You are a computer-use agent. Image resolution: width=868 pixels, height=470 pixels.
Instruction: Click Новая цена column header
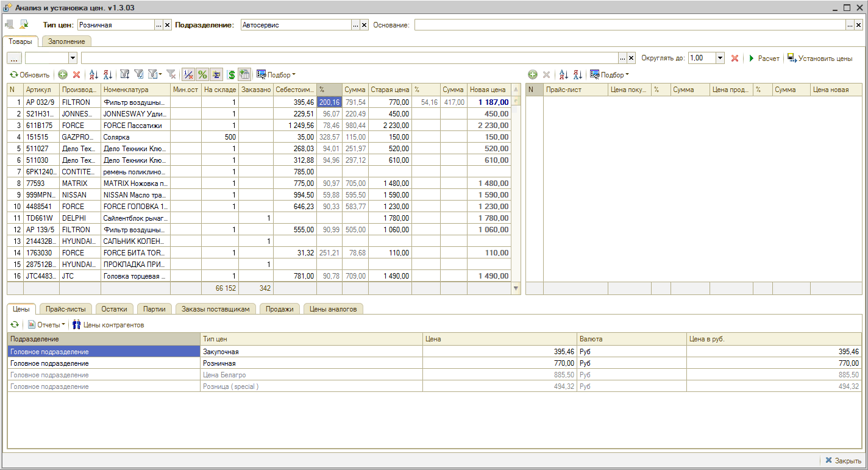489,90
